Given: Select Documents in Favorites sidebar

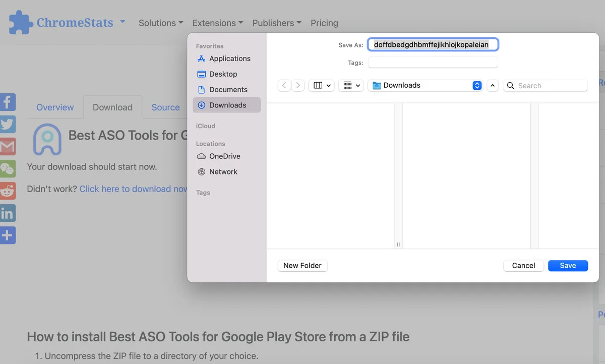Looking at the screenshot, I should (x=226, y=90).
